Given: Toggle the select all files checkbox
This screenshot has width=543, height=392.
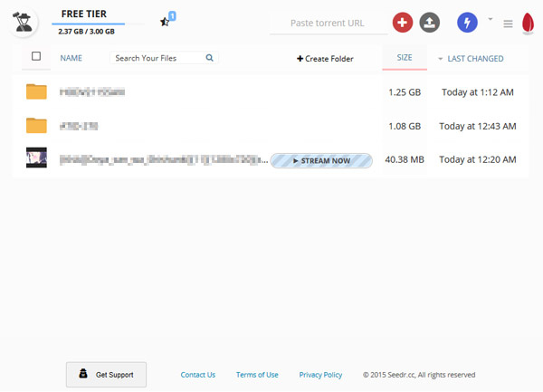Looking at the screenshot, I should coord(36,57).
